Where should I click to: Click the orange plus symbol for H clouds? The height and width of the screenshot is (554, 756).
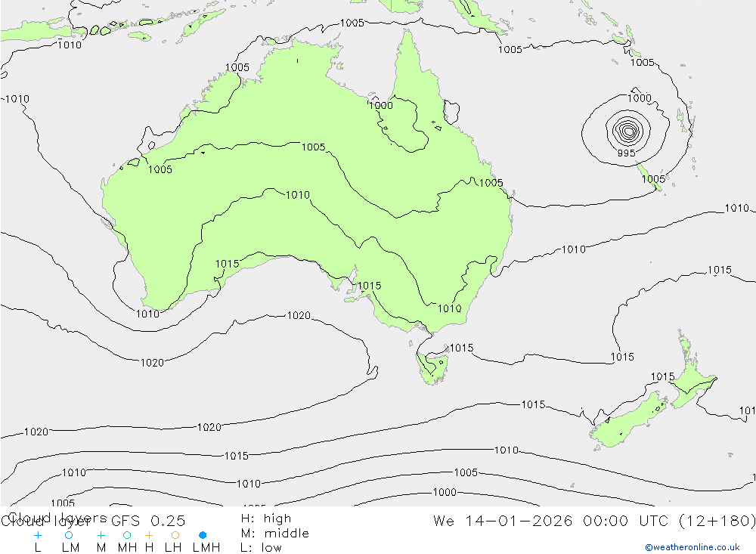149,535
